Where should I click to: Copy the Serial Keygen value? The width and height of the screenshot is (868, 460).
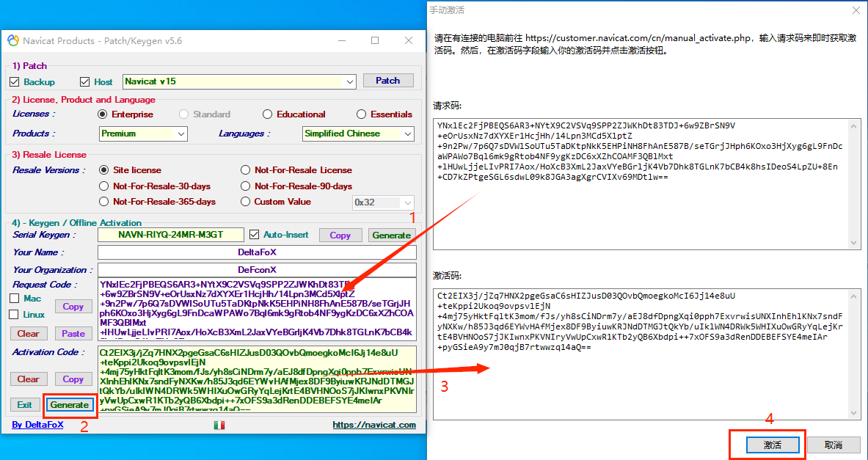tap(340, 236)
